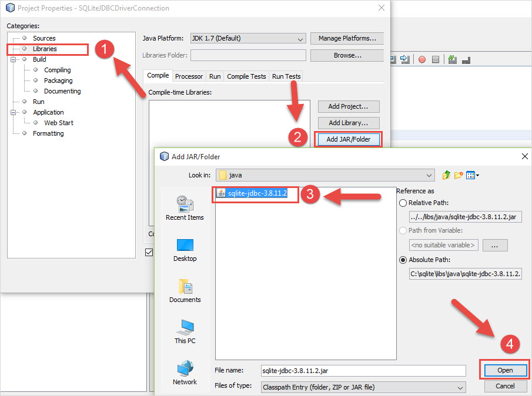Click the File name input field

[363, 371]
